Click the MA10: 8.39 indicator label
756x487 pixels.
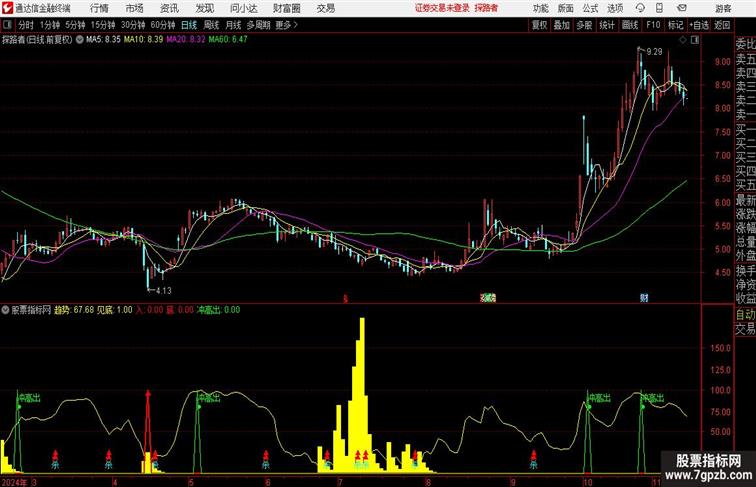click(x=143, y=40)
